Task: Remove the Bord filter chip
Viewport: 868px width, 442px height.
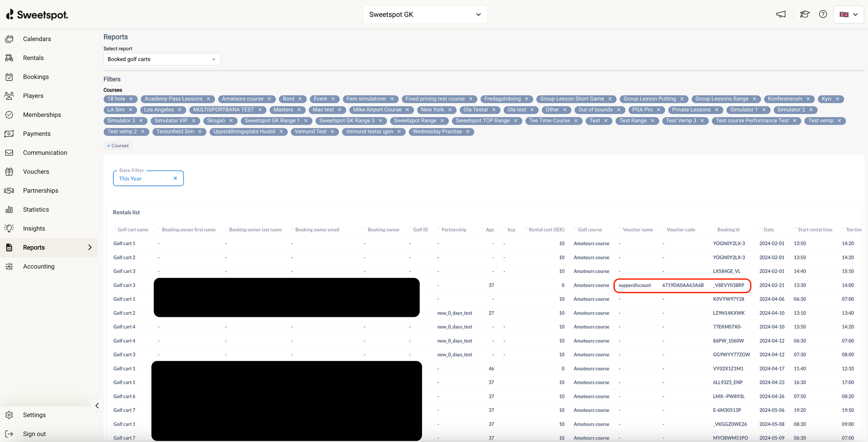Action: (300, 99)
